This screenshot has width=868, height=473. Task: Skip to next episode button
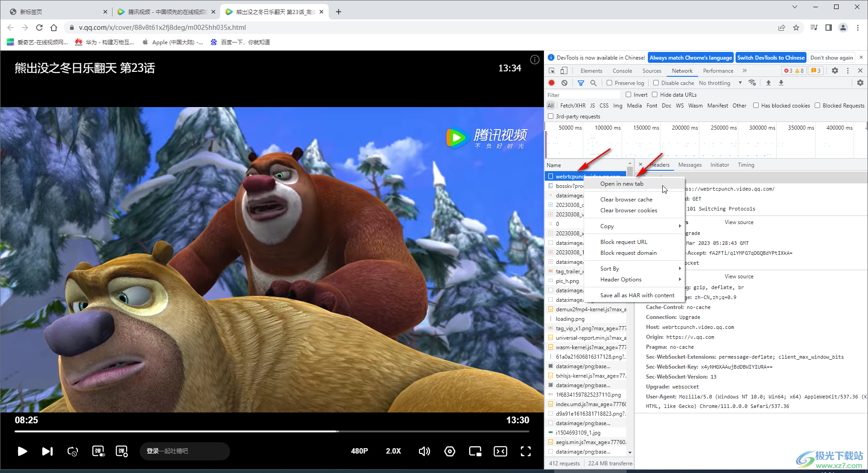[47, 451]
